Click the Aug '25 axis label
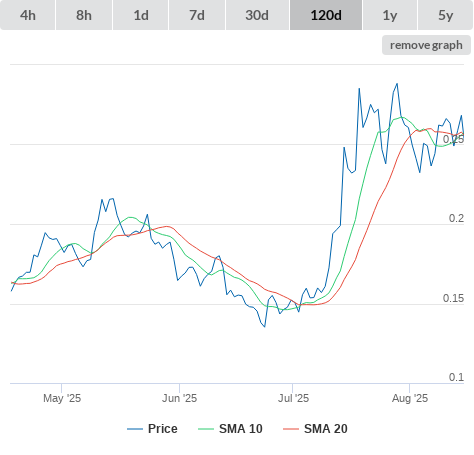This screenshot has height=455, width=474. 410,398
